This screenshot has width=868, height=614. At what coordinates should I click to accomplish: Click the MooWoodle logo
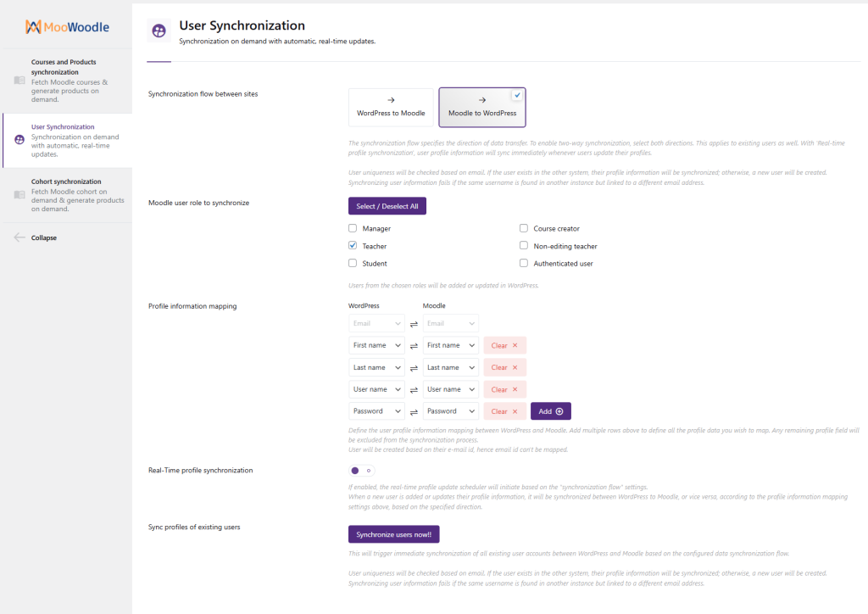click(66, 27)
